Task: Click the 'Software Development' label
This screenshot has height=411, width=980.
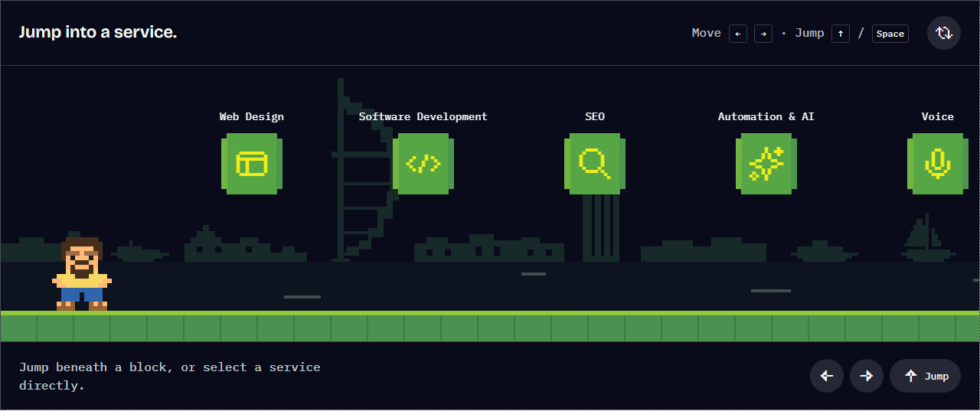Action: pos(423,116)
